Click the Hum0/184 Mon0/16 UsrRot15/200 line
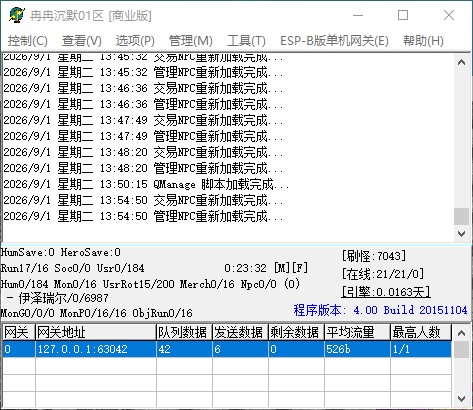473x410 pixels. (151, 284)
